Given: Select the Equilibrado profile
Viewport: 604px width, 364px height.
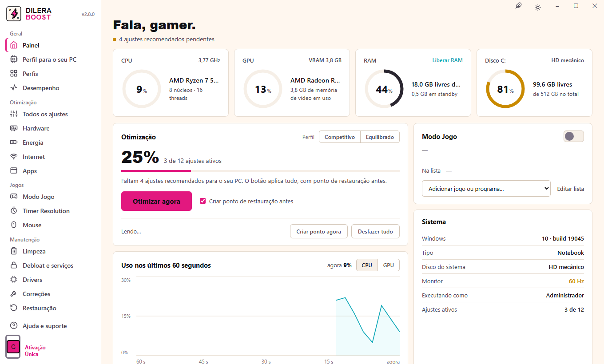Looking at the screenshot, I should 380,137.
